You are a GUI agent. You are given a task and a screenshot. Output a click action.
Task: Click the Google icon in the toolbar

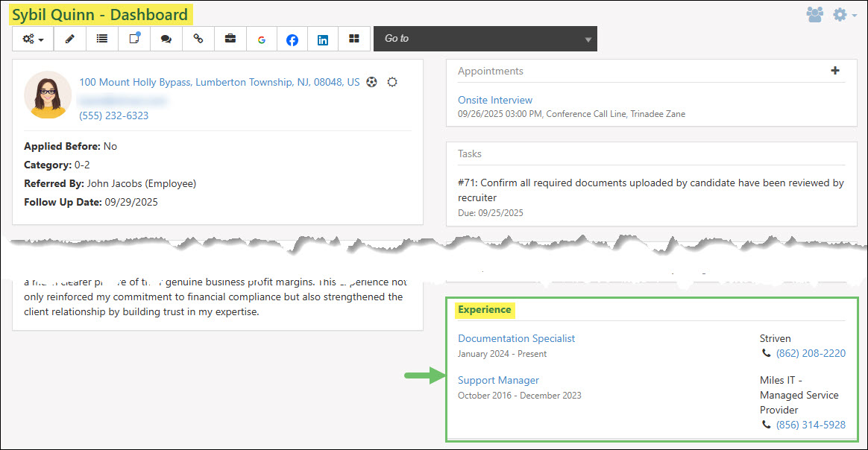point(262,39)
